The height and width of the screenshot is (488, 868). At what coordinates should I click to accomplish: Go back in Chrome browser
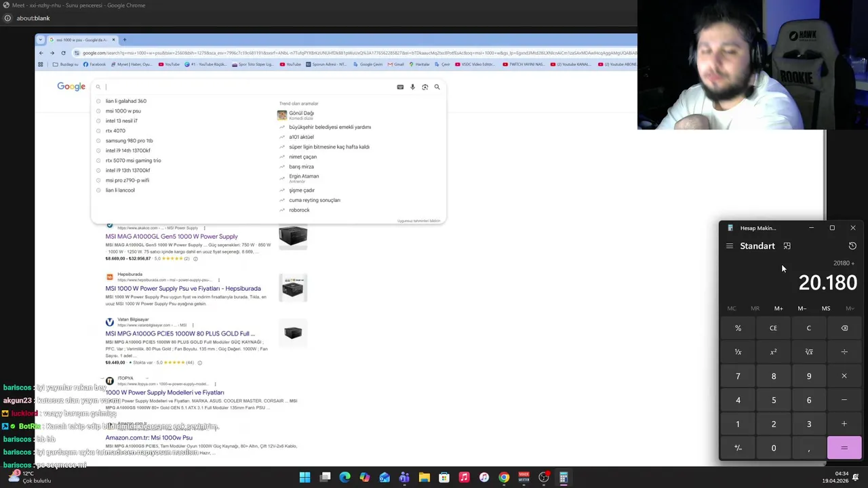pos(41,53)
